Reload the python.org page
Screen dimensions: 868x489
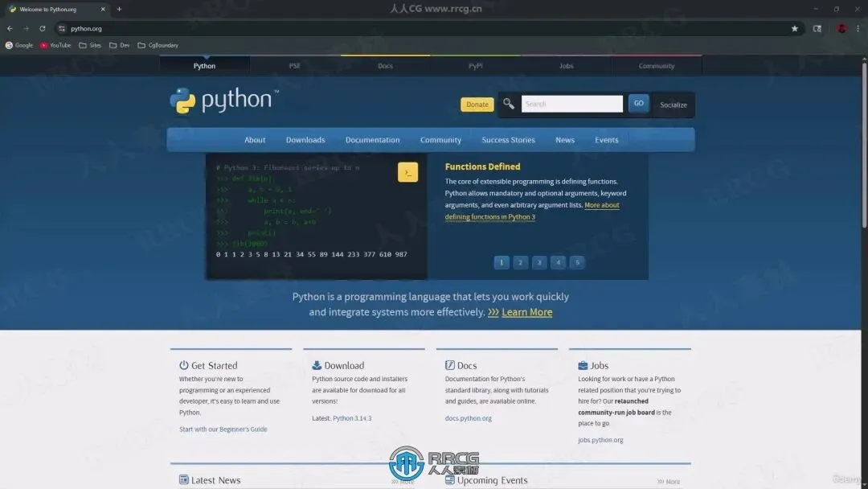click(x=42, y=28)
